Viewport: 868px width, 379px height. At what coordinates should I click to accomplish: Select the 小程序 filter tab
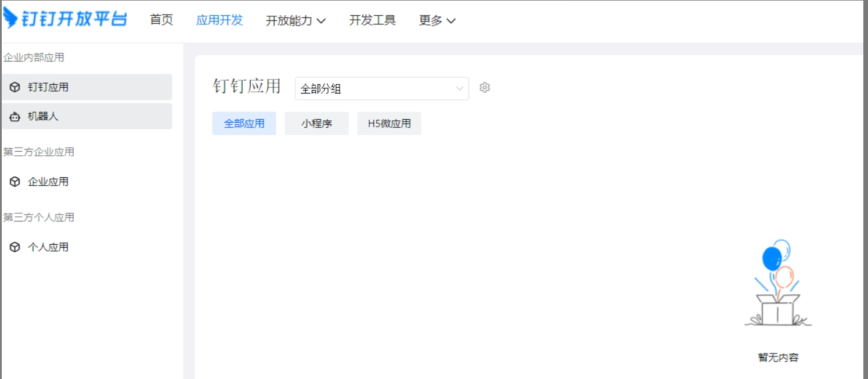[x=316, y=123]
